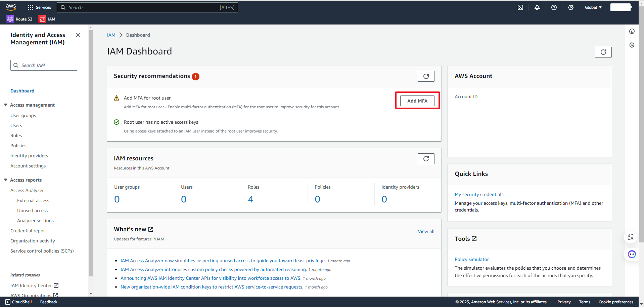644x307 pixels.
Task: Refresh the IAM Dashboard page button
Action: 603,52
